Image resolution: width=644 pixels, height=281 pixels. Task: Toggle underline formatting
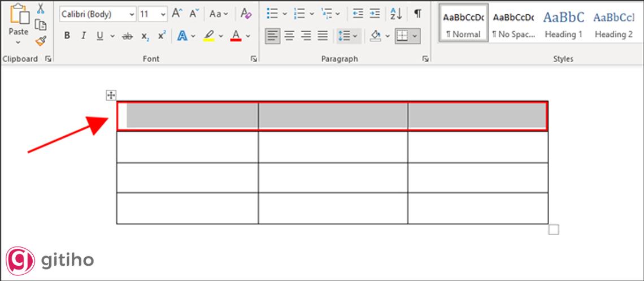pos(100,36)
